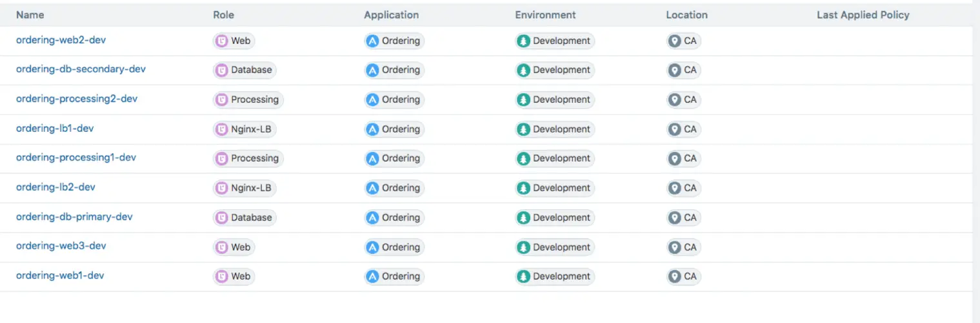Click the Development tree icon in ordering-processing1-dev row
The height and width of the screenshot is (323, 980).
click(523, 159)
